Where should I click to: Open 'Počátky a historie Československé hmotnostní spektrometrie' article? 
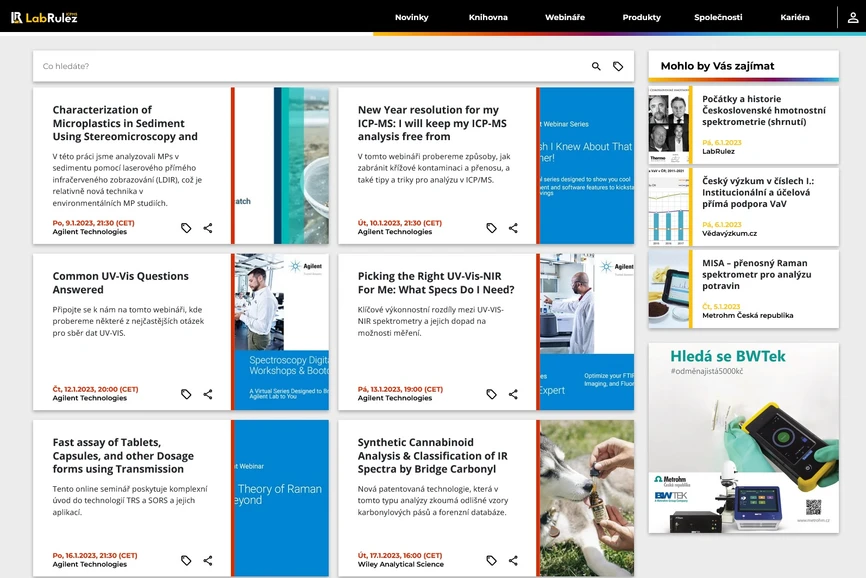point(764,110)
